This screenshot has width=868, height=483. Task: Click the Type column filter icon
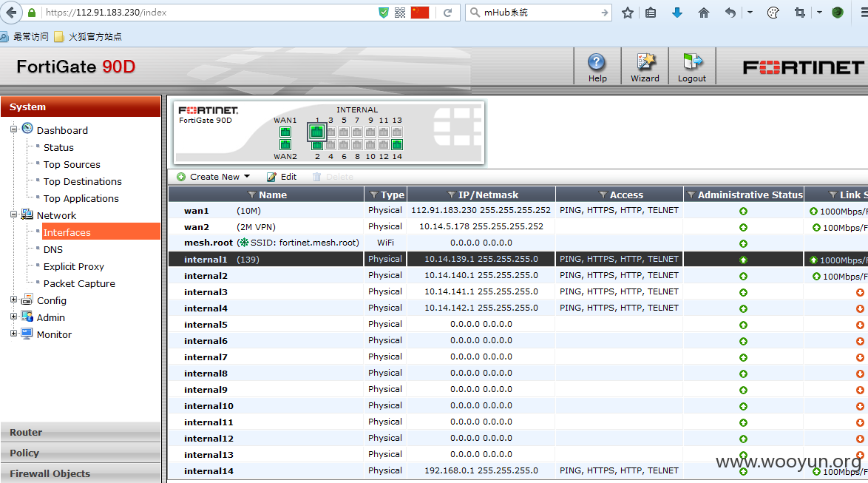(x=374, y=195)
